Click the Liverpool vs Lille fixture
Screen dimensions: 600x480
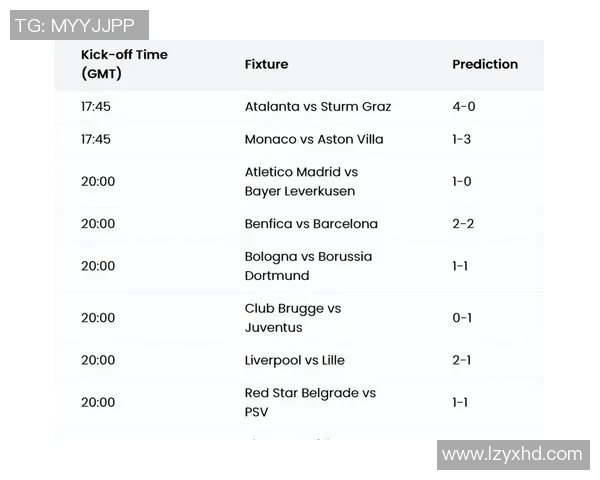295,360
